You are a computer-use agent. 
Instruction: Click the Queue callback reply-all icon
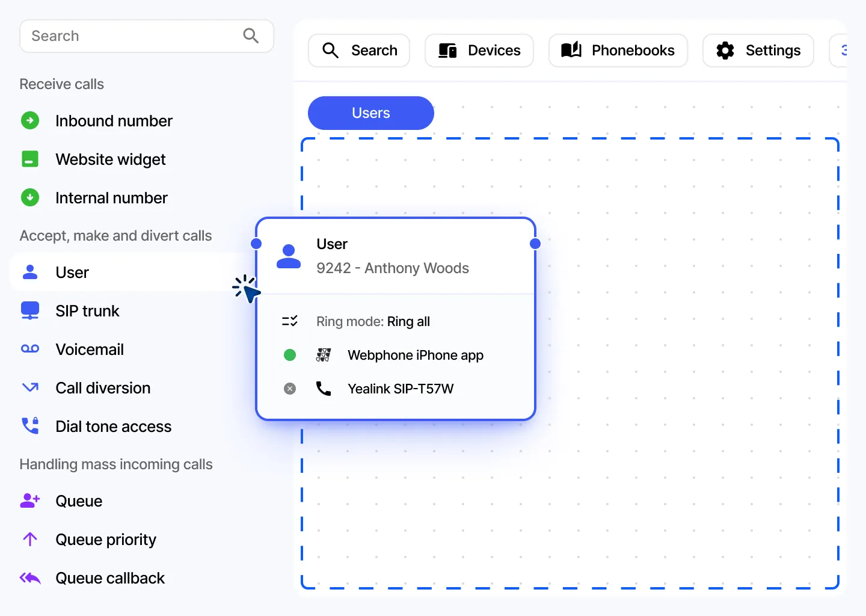coord(30,578)
